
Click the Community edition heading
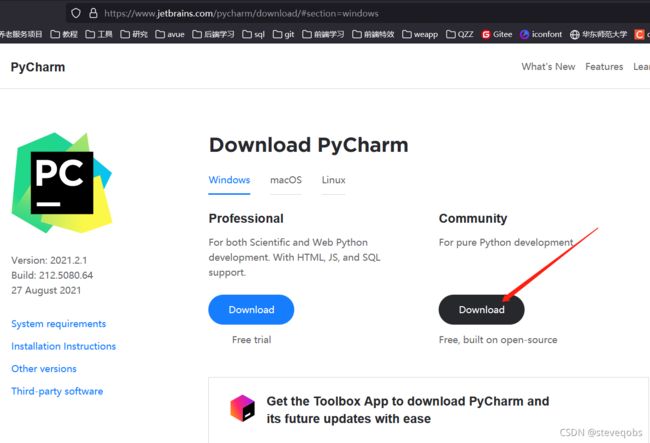pos(473,218)
